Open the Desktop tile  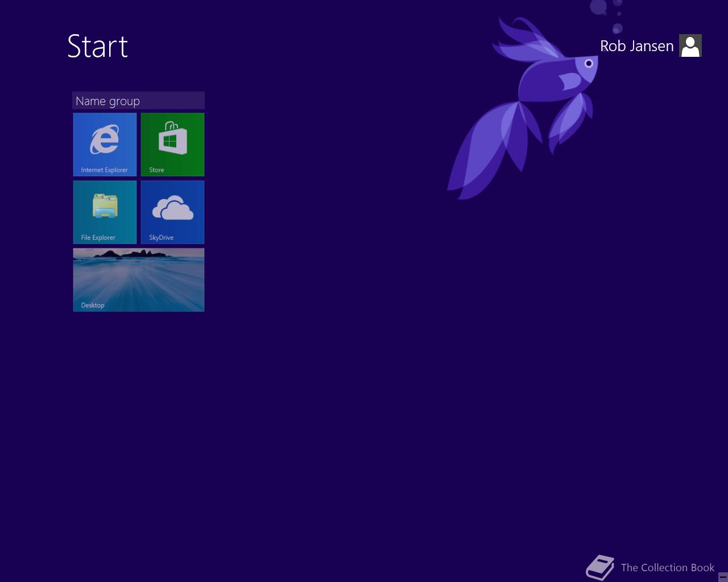coord(139,280)
